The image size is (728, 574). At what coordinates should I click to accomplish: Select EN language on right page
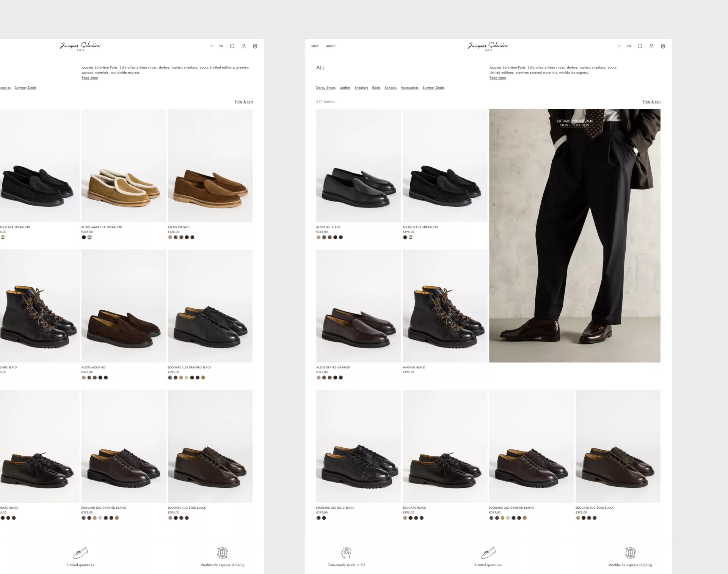click(629, 46)
